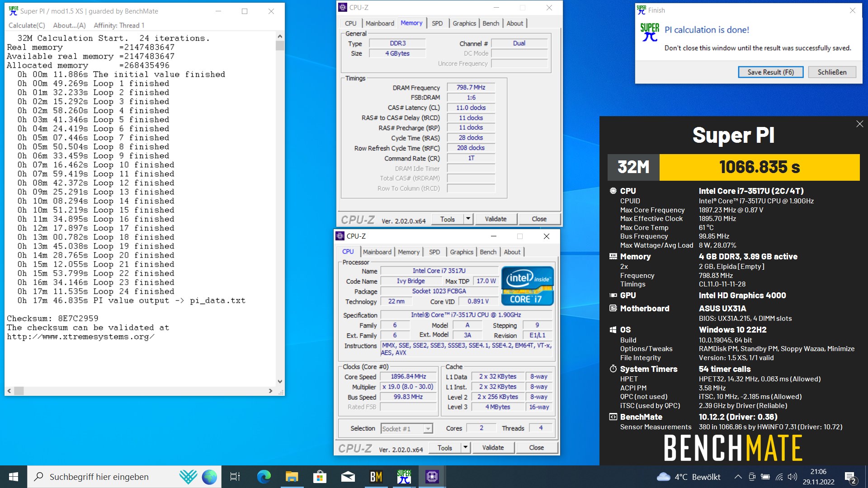Launch Microsoft Edge from taskbar
The height and width of the screenshot is (488, 868).
click(x=264, y=477)
